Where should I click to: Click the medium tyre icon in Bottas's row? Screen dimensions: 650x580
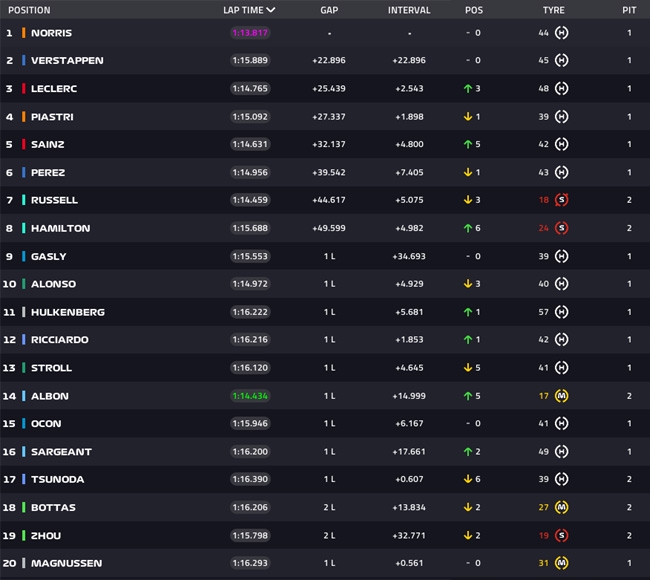point(561,507)
